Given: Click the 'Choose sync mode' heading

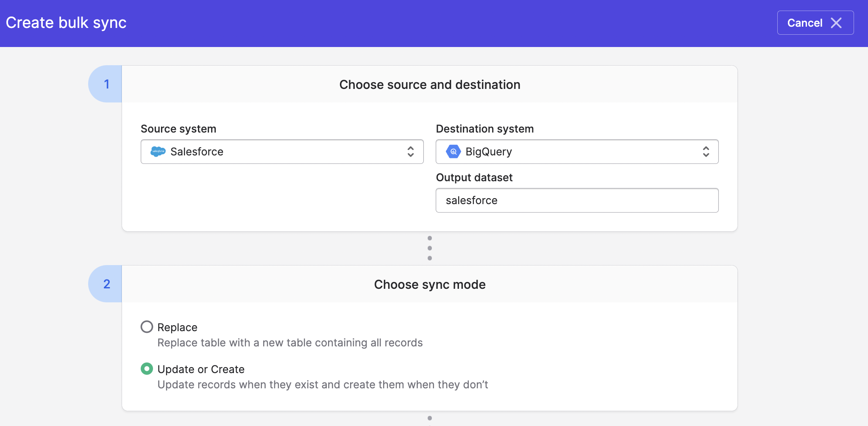Looking at the screenshot, I should click(430, 285).
